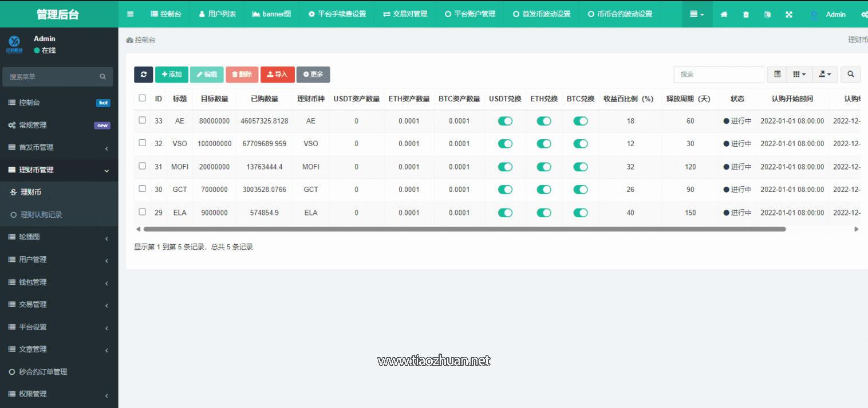The height and width of the screenshot is (408, 868).
Task: Click the fullscreen icon in top bar
Action: [x=789, y=14]
